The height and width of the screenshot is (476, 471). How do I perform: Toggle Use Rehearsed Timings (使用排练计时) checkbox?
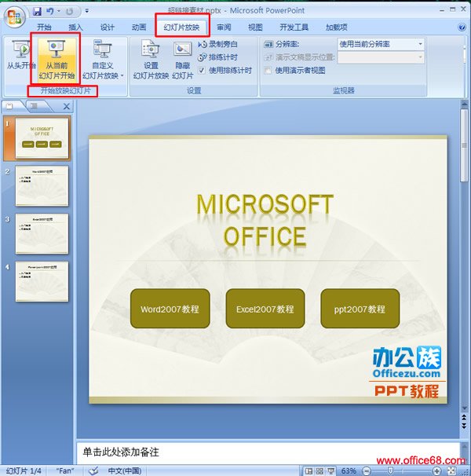click(202, 71)
